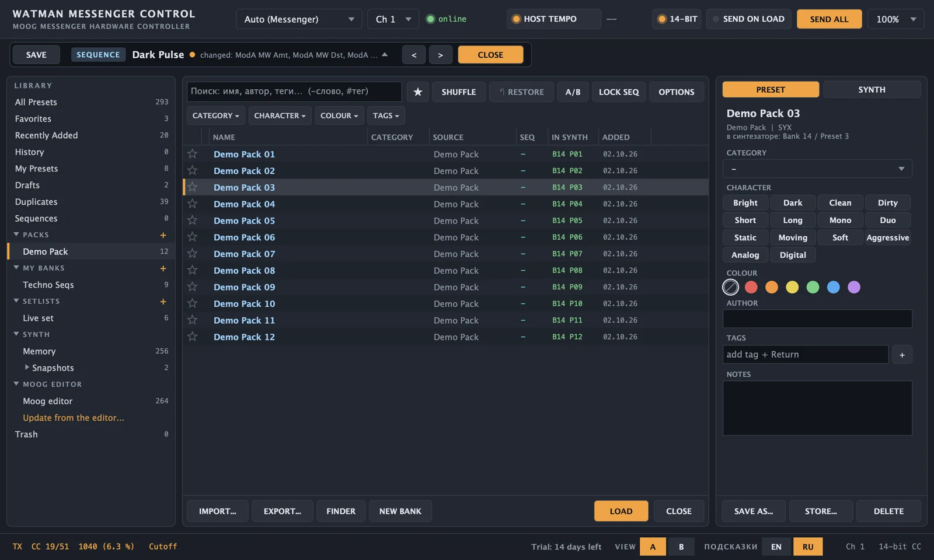Star Demo Pack 01 as favorite
Screen dimensions: 934x560
click(x=193, y=154)
